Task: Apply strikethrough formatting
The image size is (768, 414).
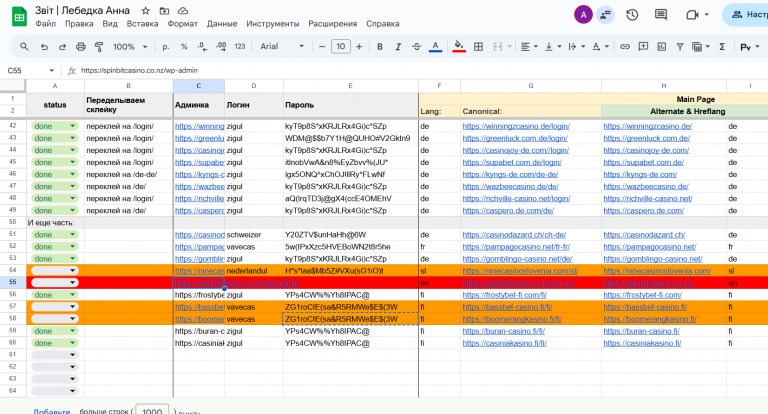Action: 417,46
